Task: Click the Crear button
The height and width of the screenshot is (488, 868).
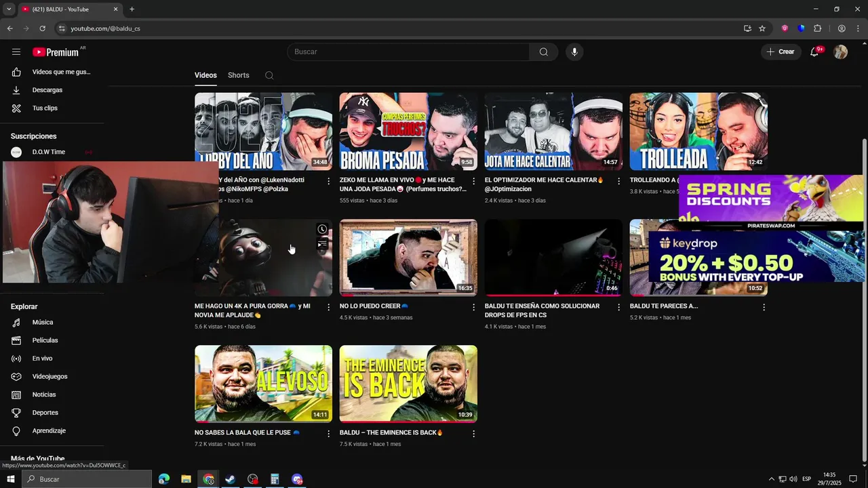Action: [781, 52]
